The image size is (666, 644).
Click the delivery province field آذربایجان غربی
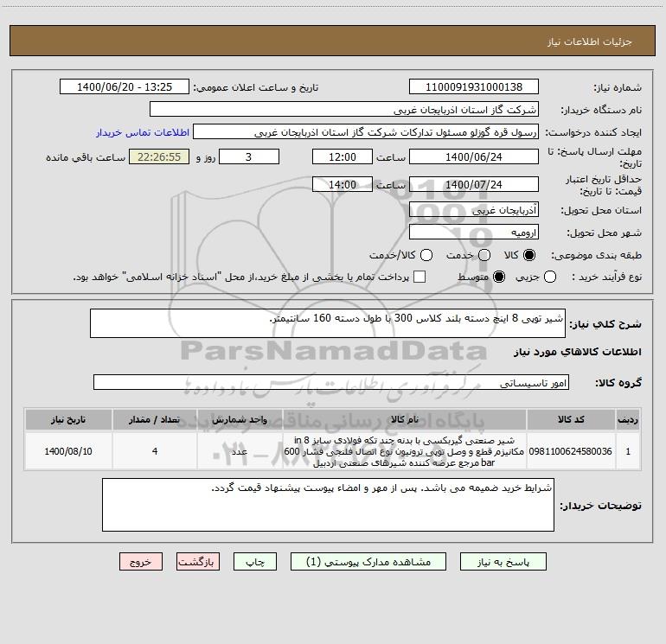tap(474, 210)
